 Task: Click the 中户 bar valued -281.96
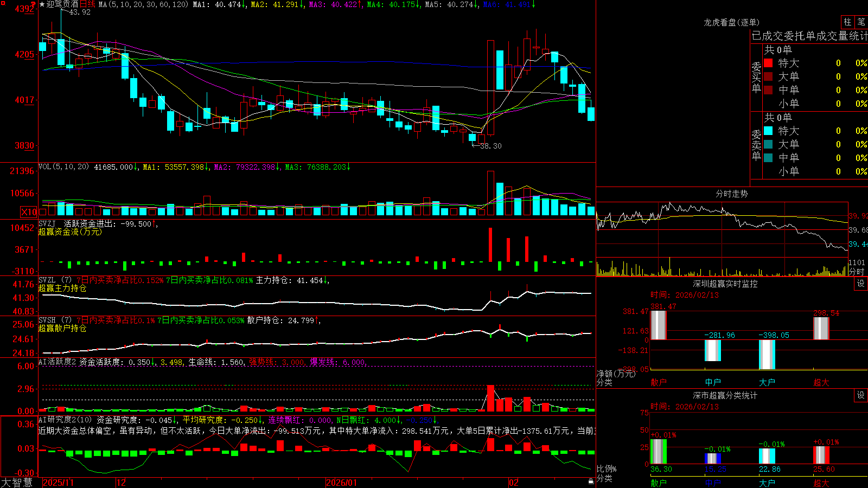tap(712, 350)
